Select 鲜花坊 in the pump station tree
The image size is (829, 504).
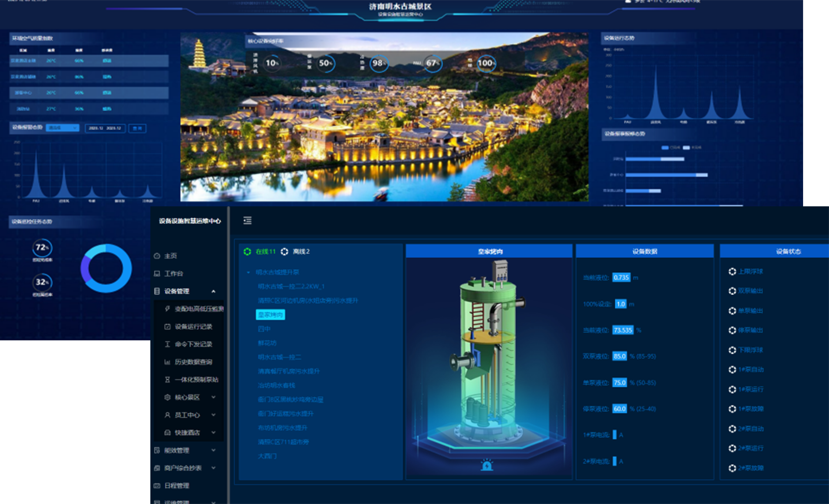pyautogui.click(x=267, y=343)
